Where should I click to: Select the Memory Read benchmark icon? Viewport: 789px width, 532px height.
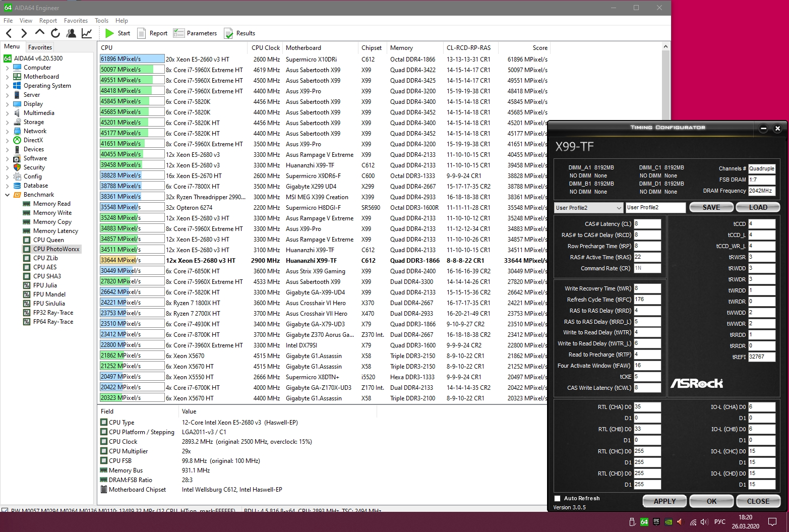pos(27,204)
